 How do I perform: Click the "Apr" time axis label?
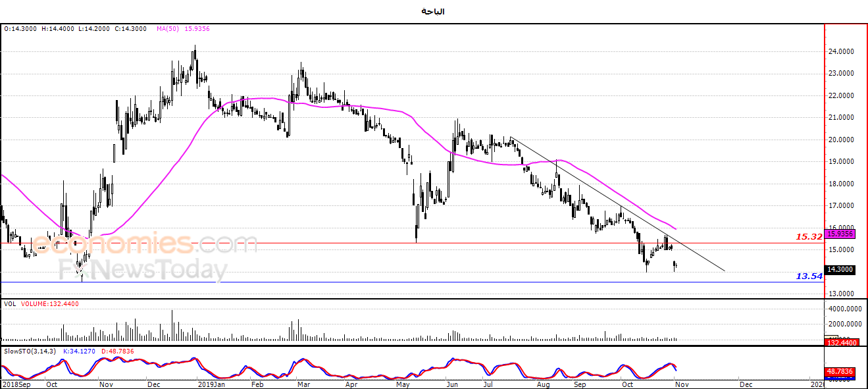[x=351, y=384]
